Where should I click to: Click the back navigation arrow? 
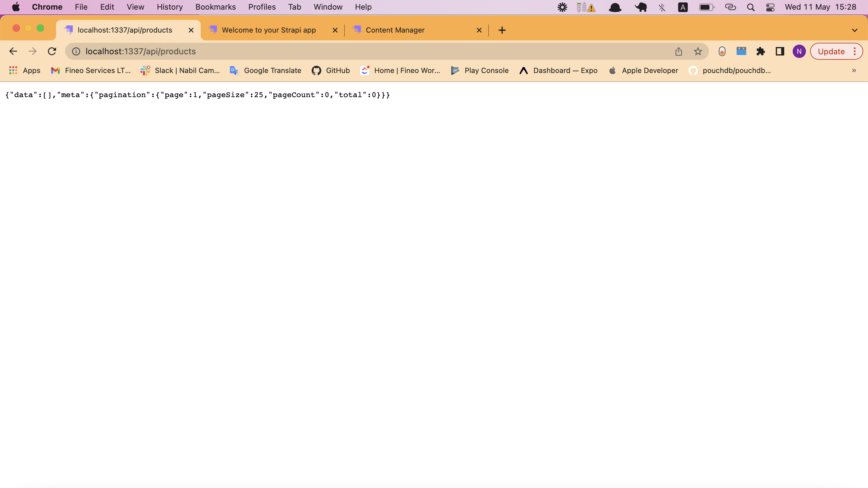[13, 51]
